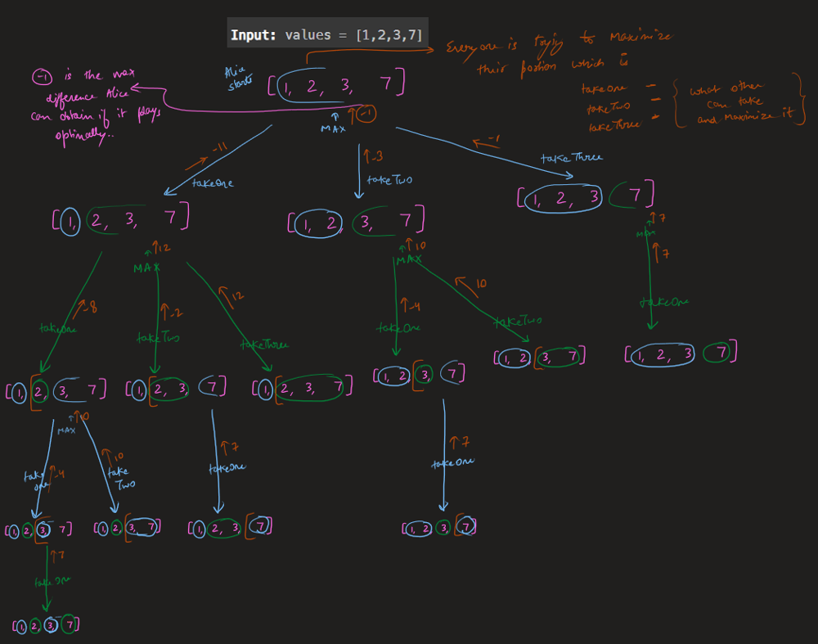
Task: Click the pink circled -1 in the note
Action: pyautogui.click(x=42, y=77)
